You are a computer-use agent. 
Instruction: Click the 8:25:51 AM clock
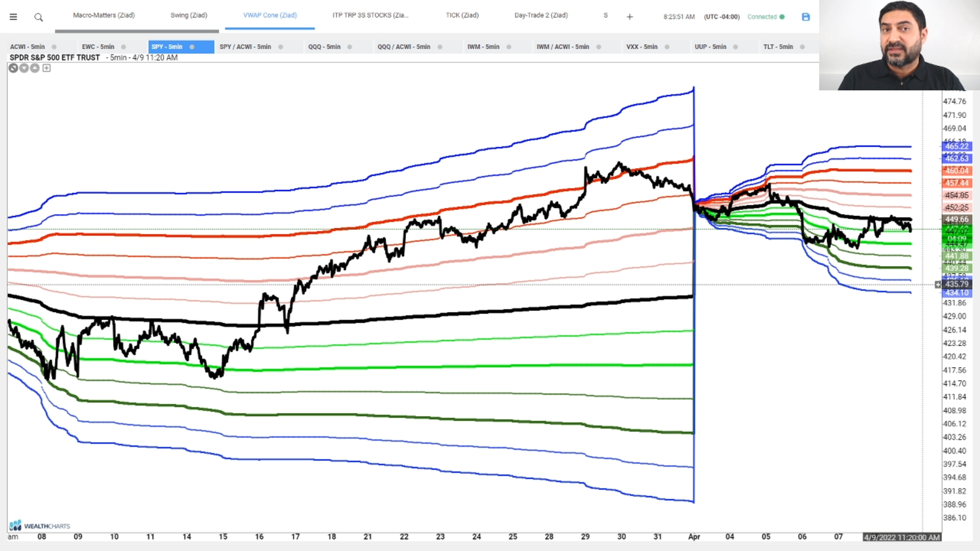tap(679, 17)
